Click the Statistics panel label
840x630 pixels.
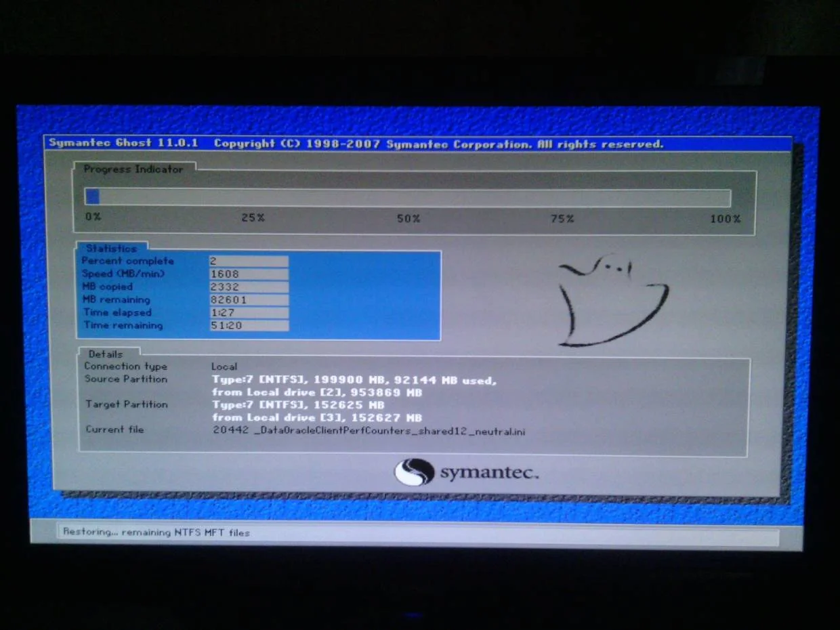pos(112,249)
